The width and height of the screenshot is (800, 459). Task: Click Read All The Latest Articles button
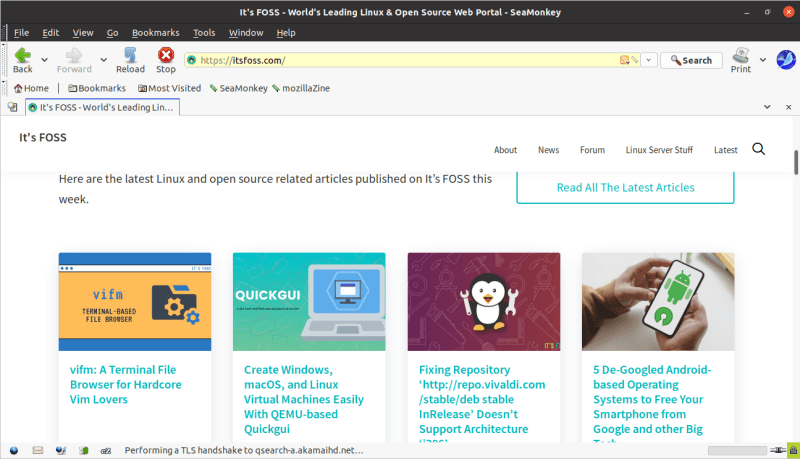tap(625, 187)
